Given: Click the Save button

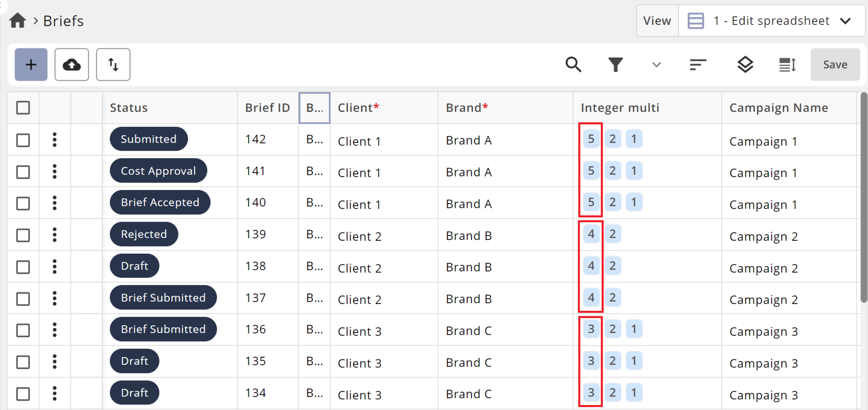Looking at the screenshot, I should [x=835, y=64].
